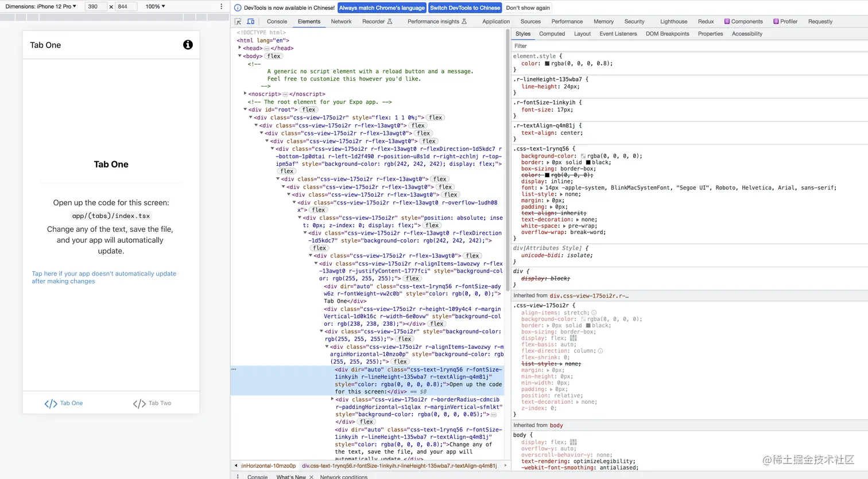The width and height of the screenshot is (868, 479).
Task: Toggle flex badge after position: absolute div
Action: pyautogui.click(x=432, y=225)
